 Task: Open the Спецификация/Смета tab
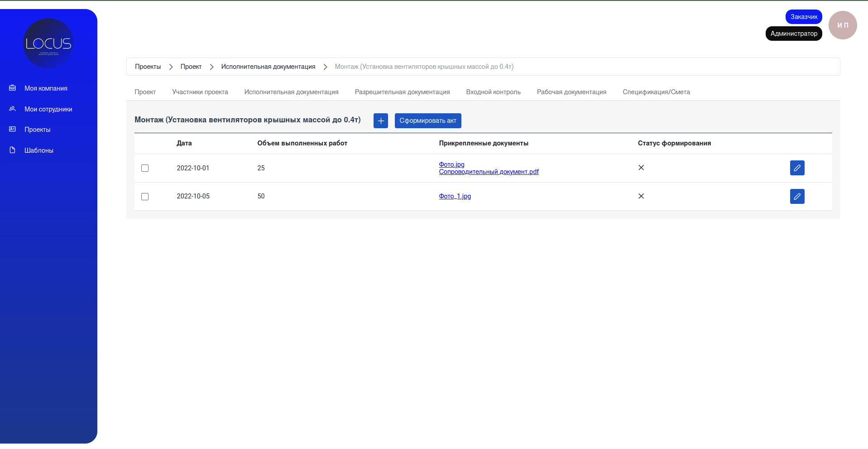[x=656, y=92]
